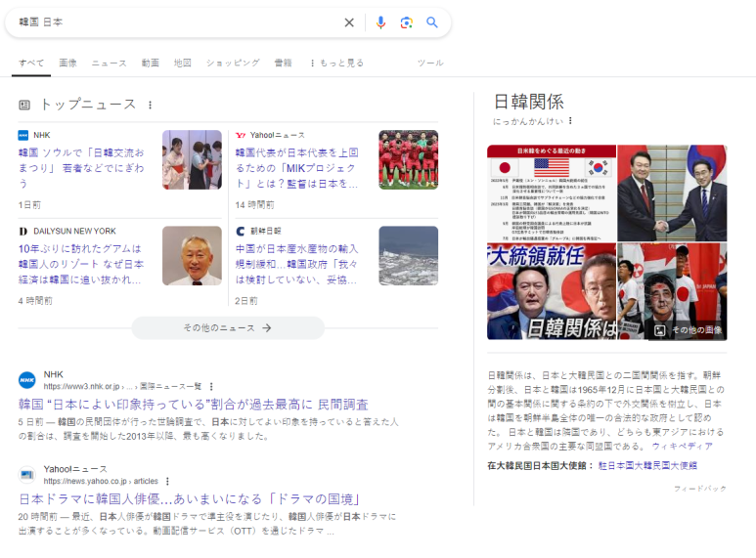
Task: Open options dots beside Yahoo articles URL
Action: click(x=167, y=481)
